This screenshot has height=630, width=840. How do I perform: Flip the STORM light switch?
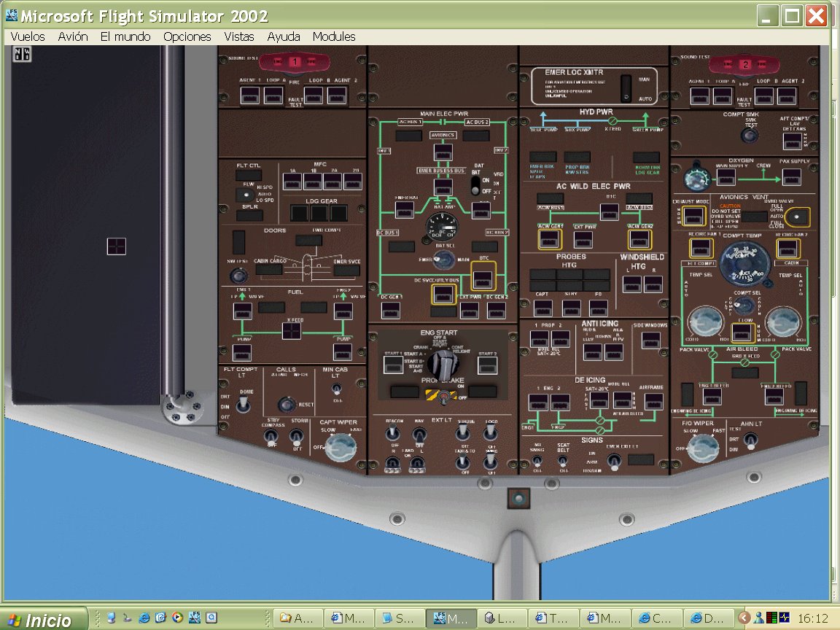(x=296, y=437)
